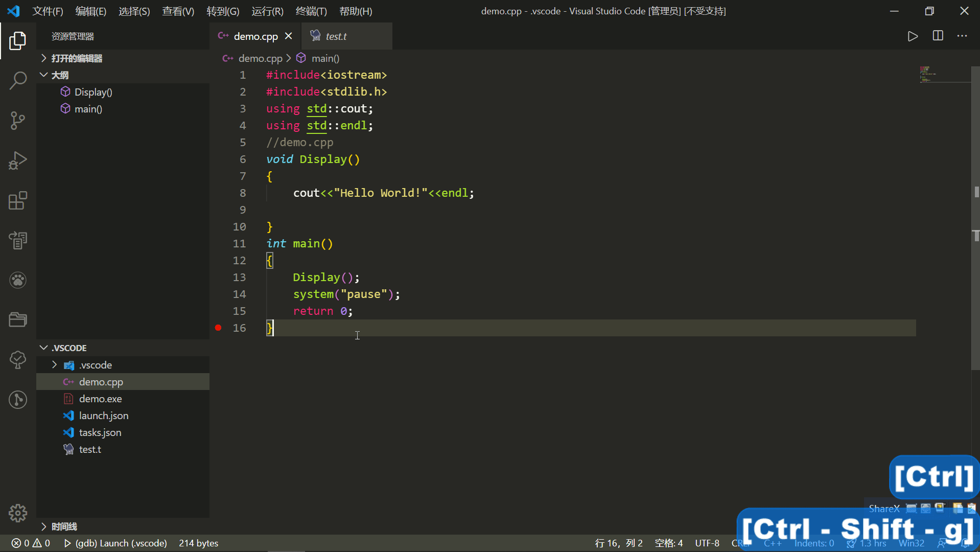The image size is (980, 552).
Task: Open tasks.json in file tree
Action: 123,432
